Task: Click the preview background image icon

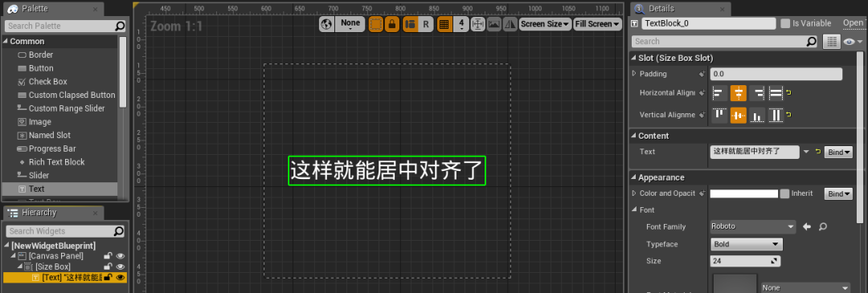Action: coord(493,24)
